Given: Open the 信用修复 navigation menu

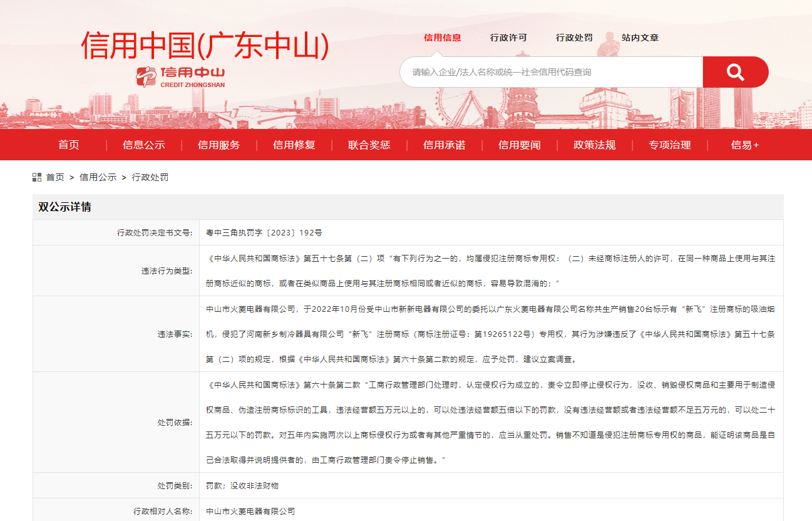Looking at the screenshot, I should coord(294,145).
